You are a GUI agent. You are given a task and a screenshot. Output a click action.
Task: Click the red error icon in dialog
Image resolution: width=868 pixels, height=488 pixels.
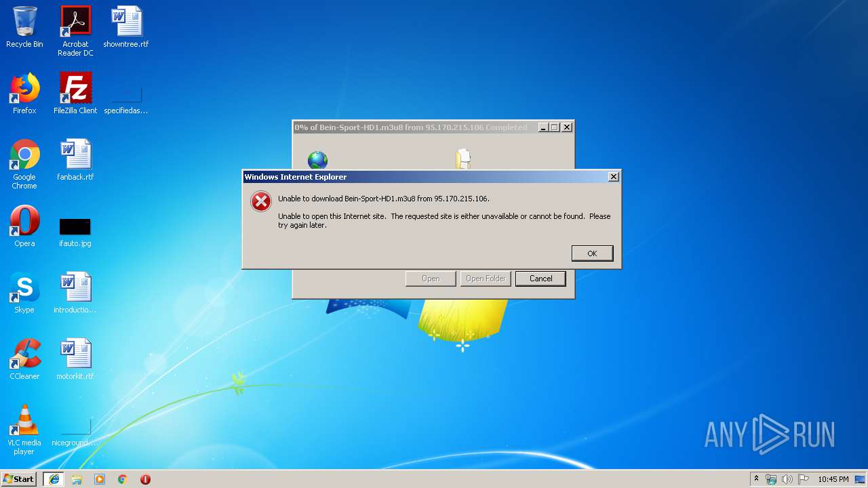[261, 201]
